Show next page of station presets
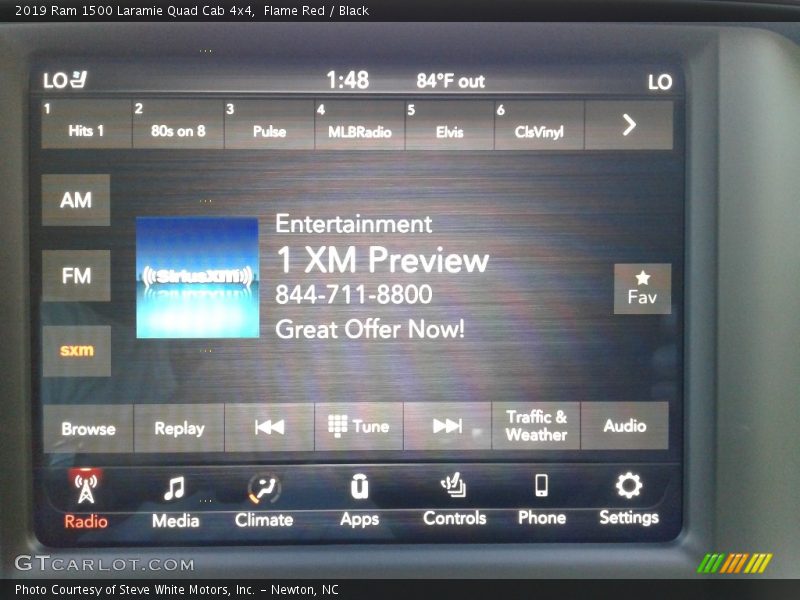The image size is (800, 600). pos(629,125)
